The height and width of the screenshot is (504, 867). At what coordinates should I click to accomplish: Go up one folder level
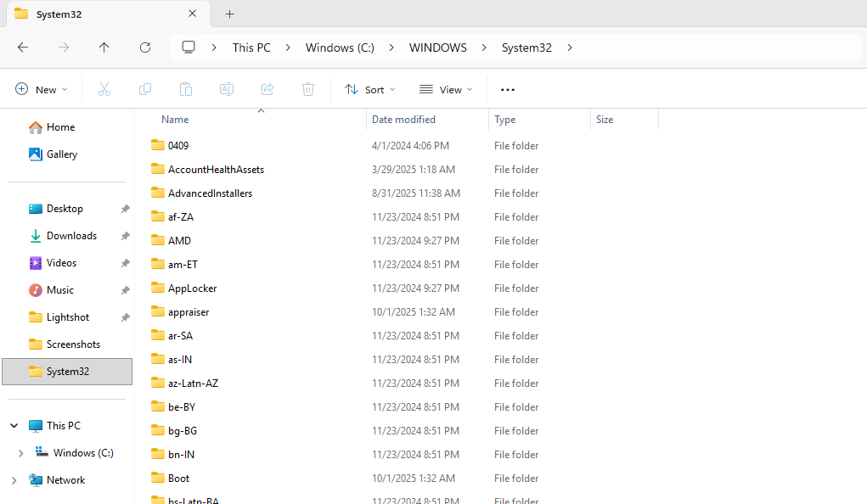pos(104,48)
